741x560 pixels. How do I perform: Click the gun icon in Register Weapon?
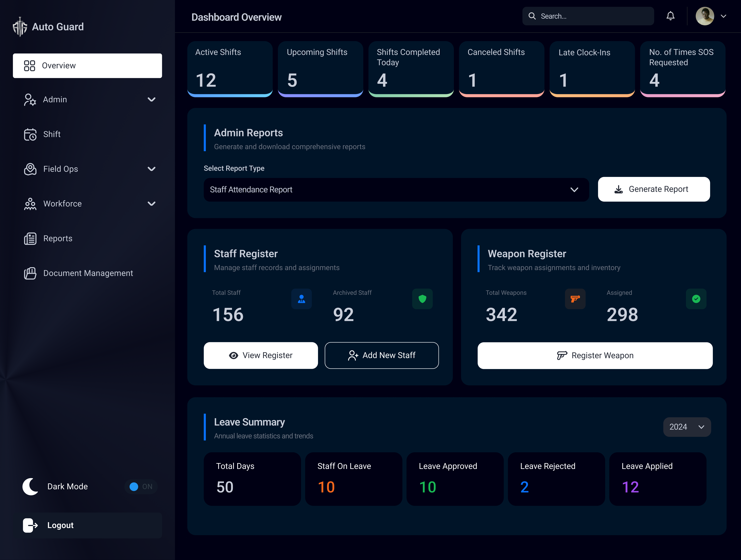(x=562, y=355)
